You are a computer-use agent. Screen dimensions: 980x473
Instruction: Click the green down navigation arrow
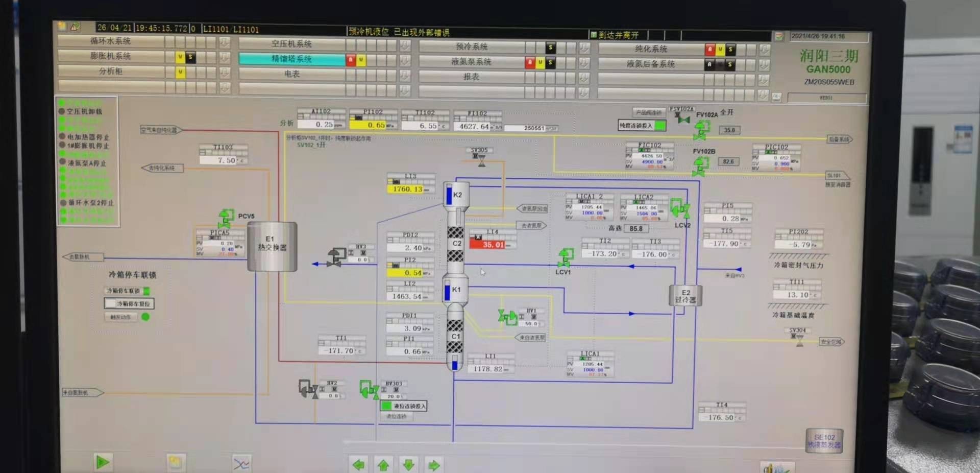[x=408, y=465]
